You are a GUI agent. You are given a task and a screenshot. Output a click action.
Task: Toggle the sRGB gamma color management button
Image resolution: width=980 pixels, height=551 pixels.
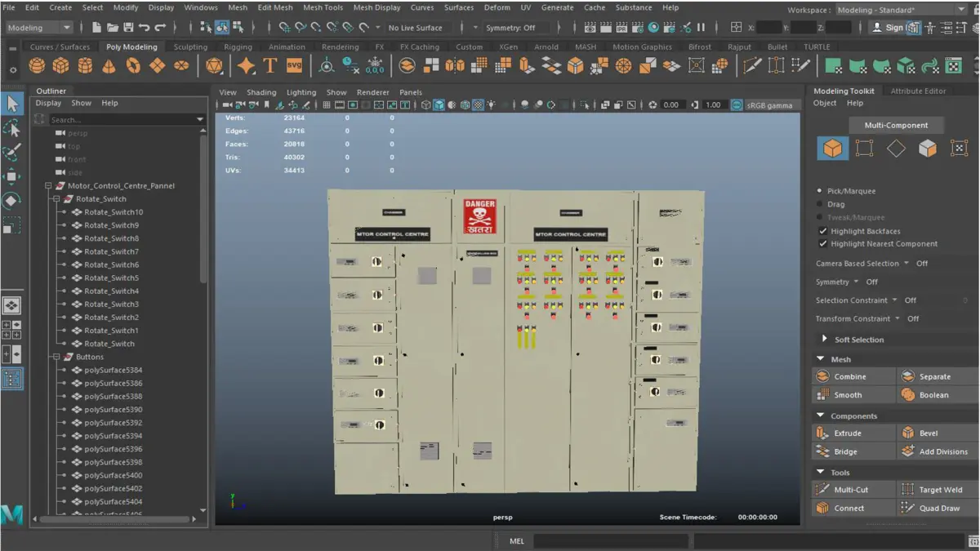(x=737, y=105)
